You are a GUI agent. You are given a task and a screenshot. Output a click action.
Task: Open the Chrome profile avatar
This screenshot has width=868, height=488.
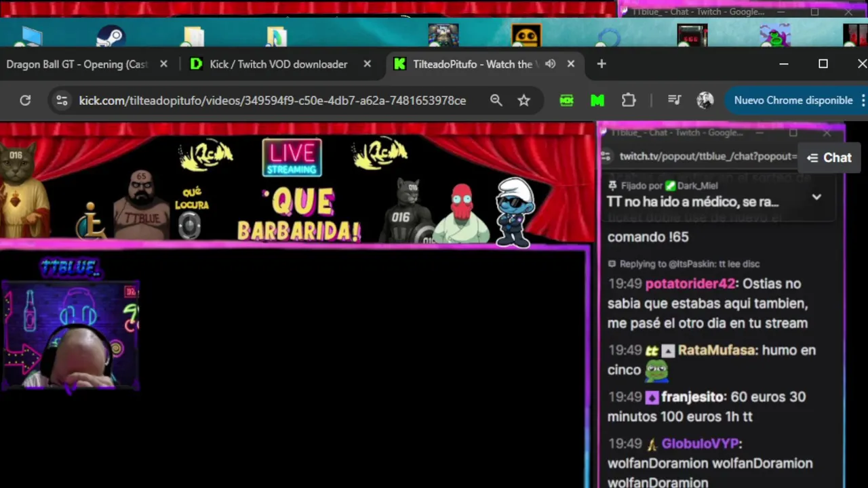705,100
